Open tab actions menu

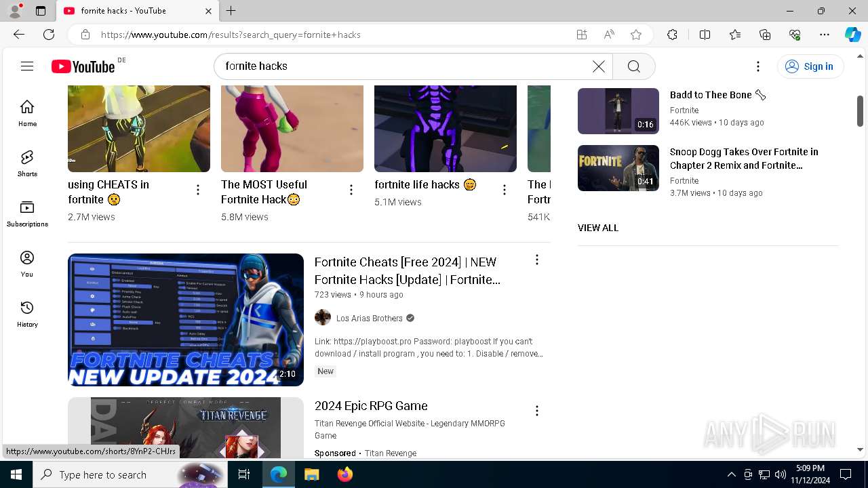pos(41,11)
